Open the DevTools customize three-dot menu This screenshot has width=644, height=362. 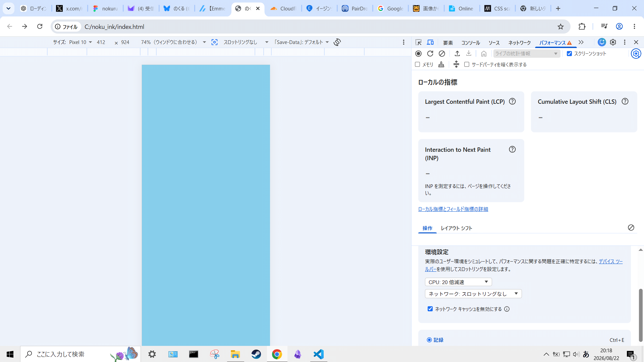(x=624, y=42)
